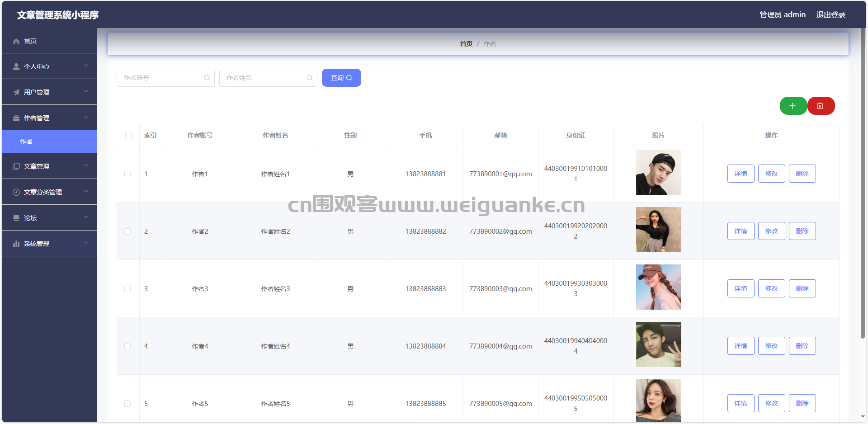The height and width of the screenshot is (424, 868).
Task: Open the 个人中心 menu label
Action: (x=37, y=66)
